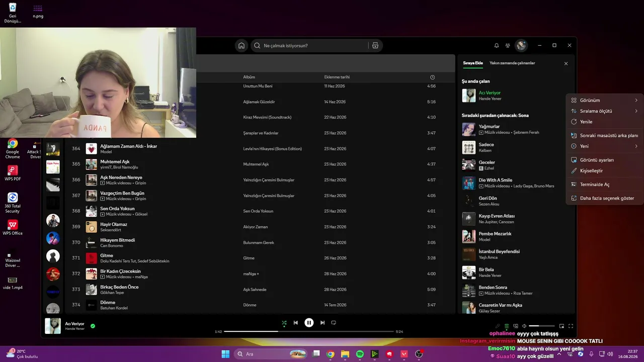Open Spotify Browse icon in search bar

(x=375, y=46)
